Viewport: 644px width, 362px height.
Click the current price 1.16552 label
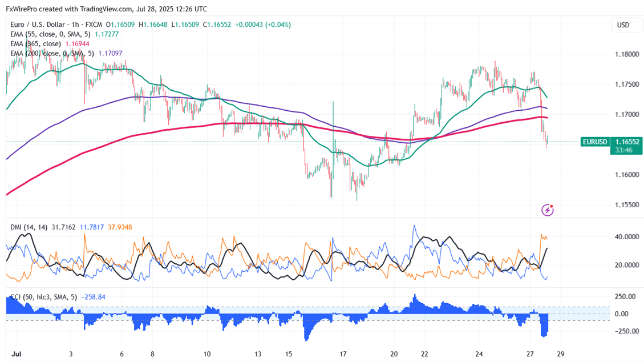627,142
